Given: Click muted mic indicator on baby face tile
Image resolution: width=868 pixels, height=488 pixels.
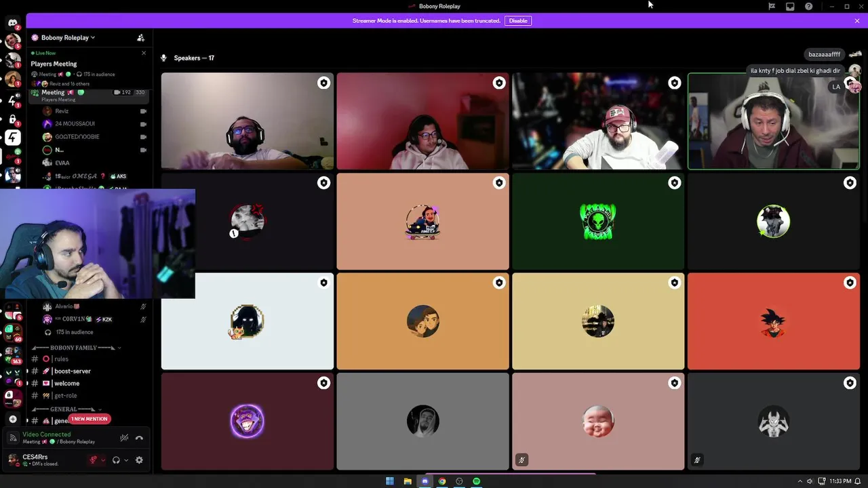Looking at the screenshot, I should point(521,460).
